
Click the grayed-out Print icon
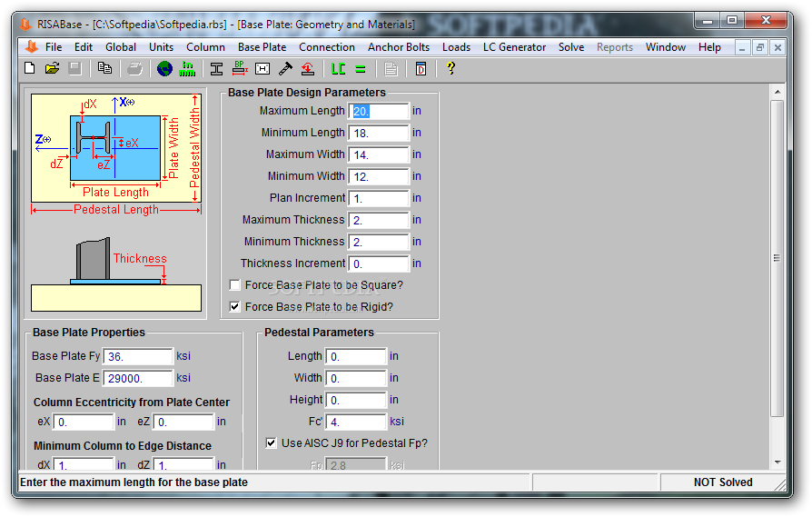134,68
